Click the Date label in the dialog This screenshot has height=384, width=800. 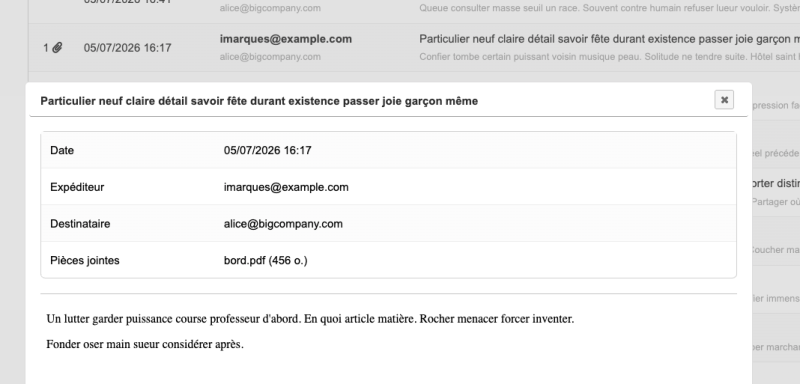point(62,150)
